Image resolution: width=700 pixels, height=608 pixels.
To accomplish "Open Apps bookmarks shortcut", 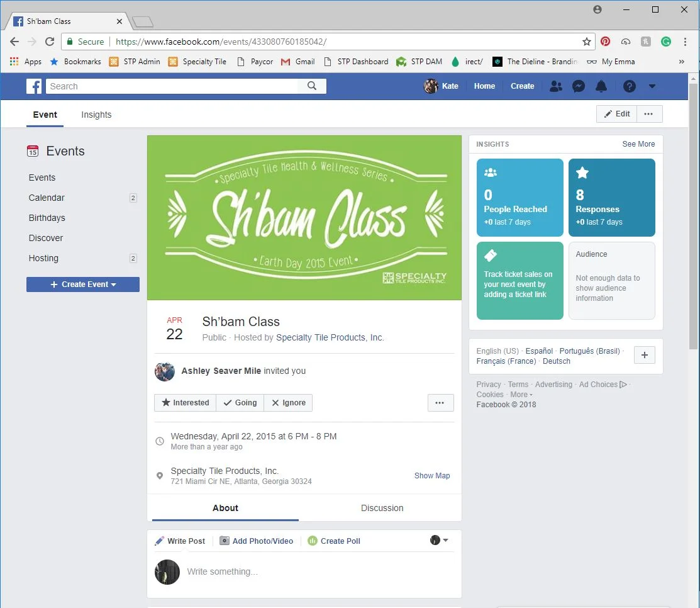I will tap(25, 62).
